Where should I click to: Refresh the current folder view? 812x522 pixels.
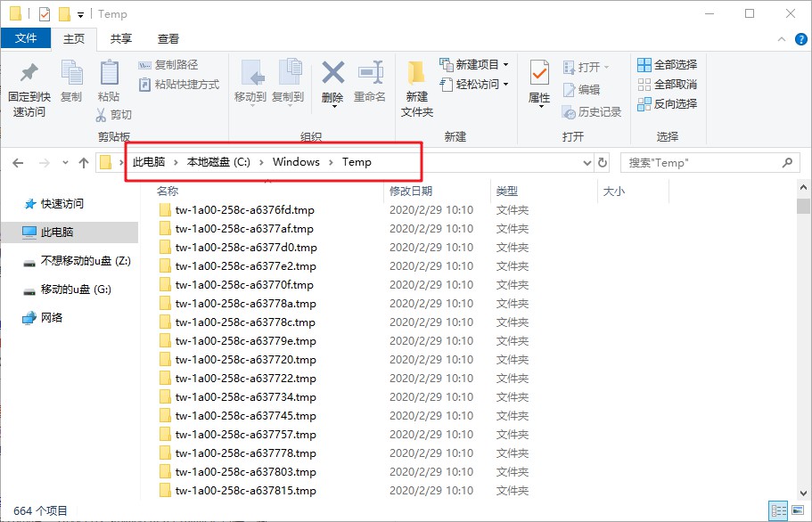coord(603,163)
